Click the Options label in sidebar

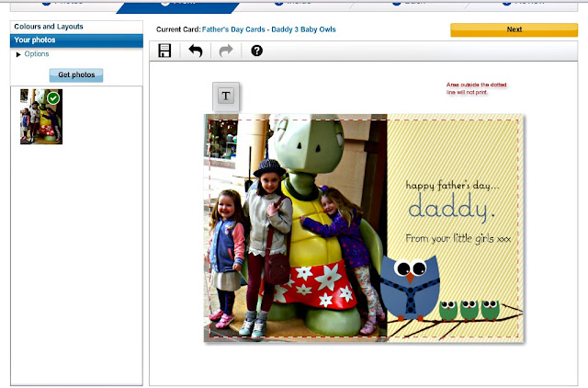(37, 54)
